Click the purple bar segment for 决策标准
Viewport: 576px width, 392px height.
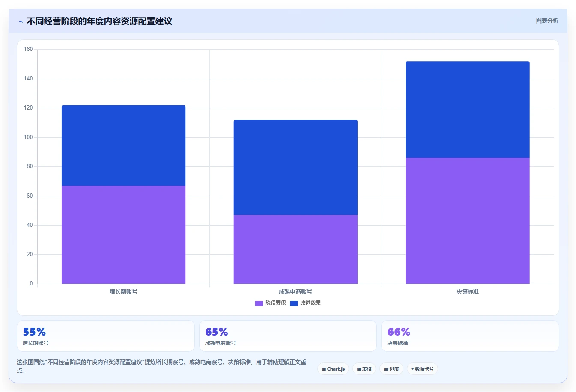click(x=468, y=221)
